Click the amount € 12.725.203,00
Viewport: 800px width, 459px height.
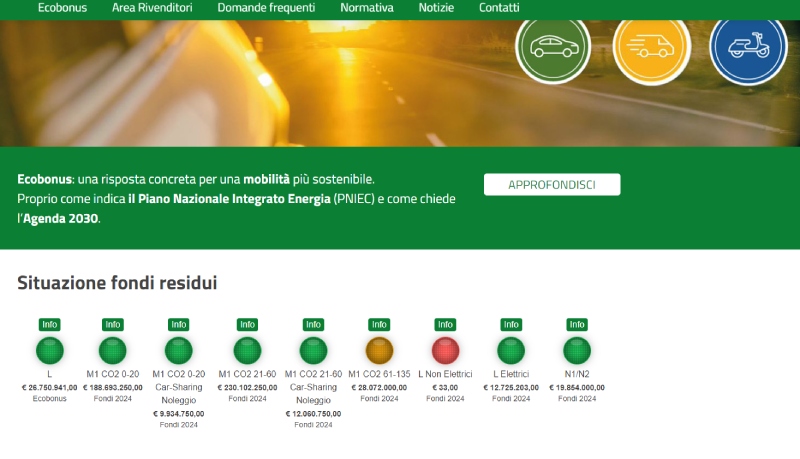click(x=511, y=388)
